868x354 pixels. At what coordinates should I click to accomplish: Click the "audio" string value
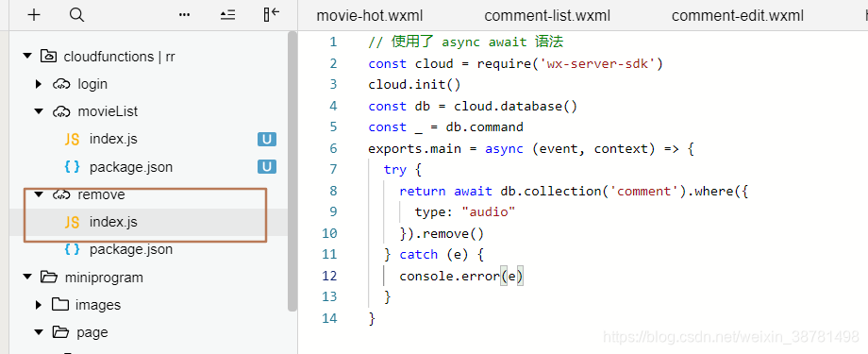coord(489,212)
